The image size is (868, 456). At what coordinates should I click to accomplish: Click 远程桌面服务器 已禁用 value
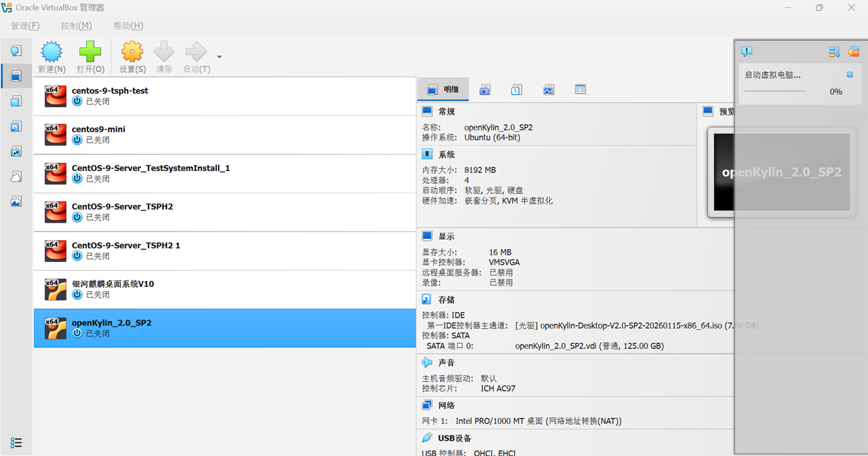[x=501, y=273]
